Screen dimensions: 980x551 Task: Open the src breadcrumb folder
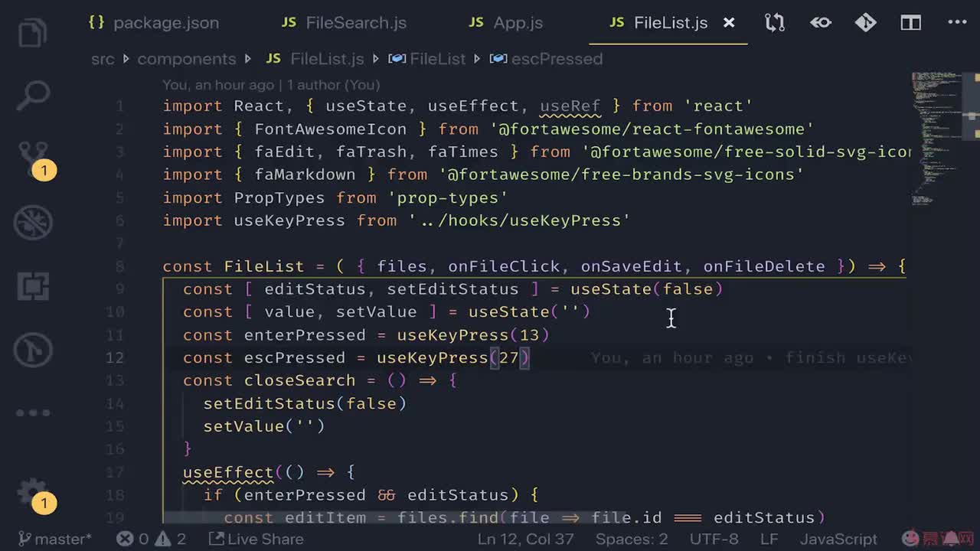[x=103, y=59]
